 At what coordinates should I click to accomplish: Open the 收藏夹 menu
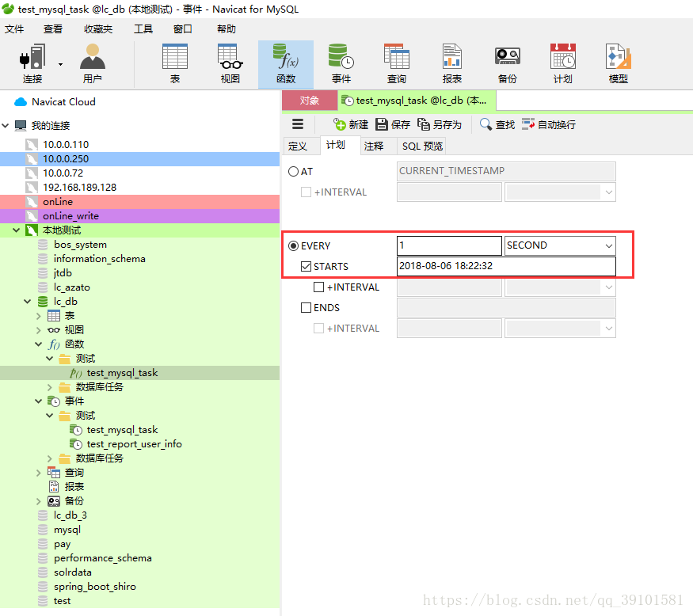tap(98, 29)
